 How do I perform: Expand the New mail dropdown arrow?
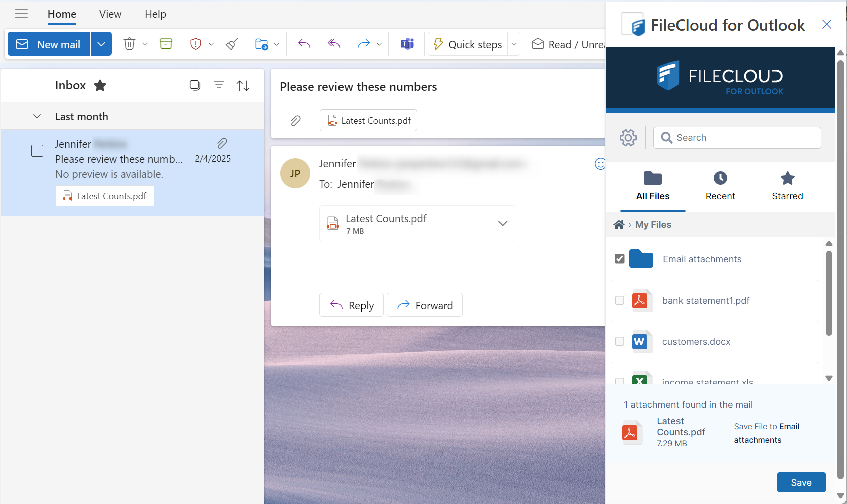(x=101, y=44)
